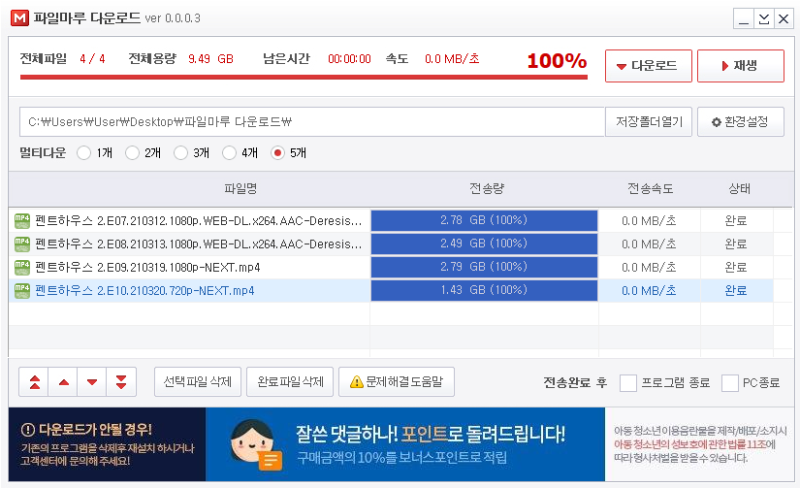This screenshot has width=800, height=488.
Task: Select the 5개 multi-download option
Action: (x=278, y=153)
